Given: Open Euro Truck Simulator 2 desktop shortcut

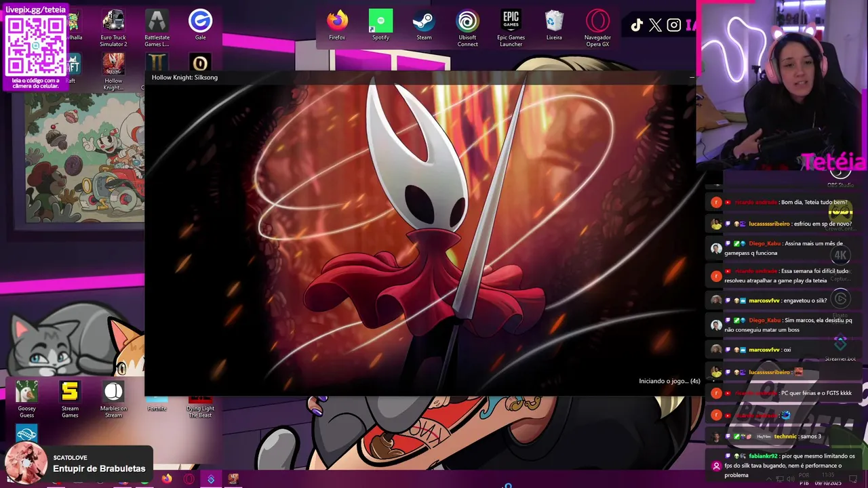Looking at the screenshot, I should (113, 28).
